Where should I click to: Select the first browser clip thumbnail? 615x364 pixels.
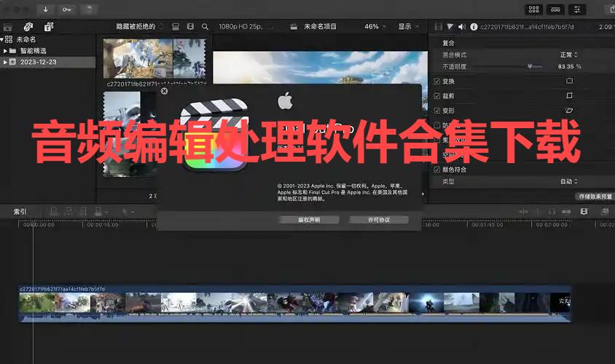154,58
